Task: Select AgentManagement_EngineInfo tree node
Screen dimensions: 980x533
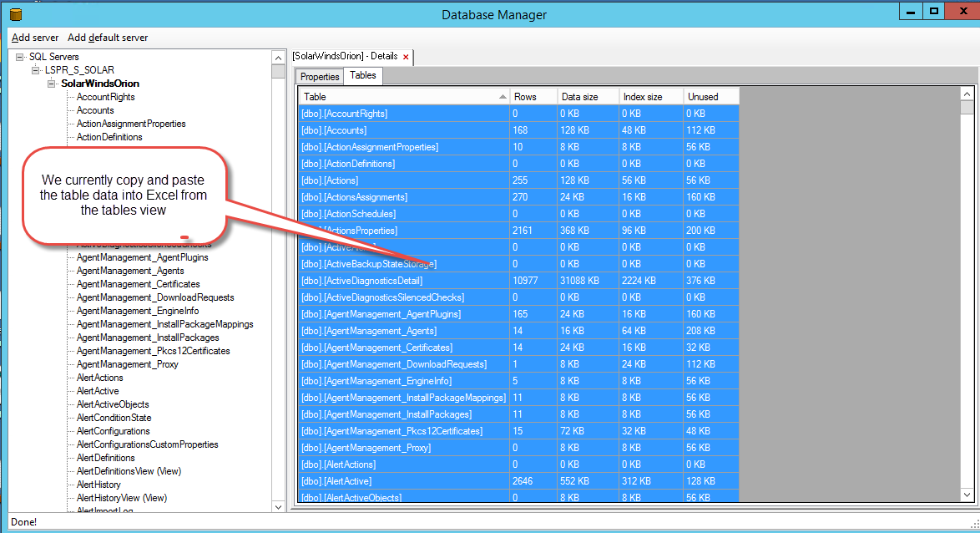Action: coord(138,311)
